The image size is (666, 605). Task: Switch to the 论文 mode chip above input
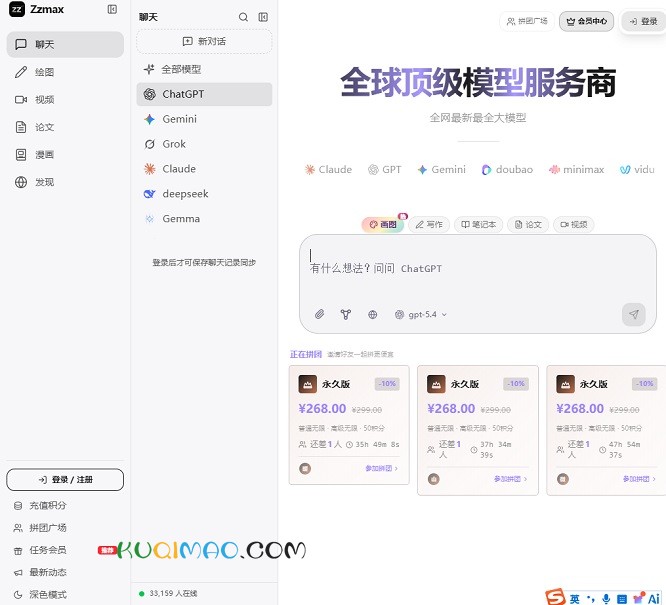[528, 224]
